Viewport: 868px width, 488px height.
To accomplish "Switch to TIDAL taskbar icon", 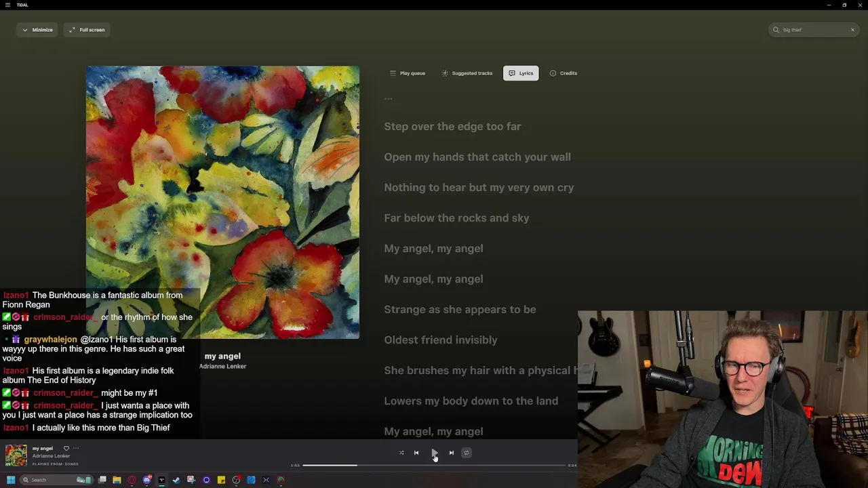I will point(161,480).
